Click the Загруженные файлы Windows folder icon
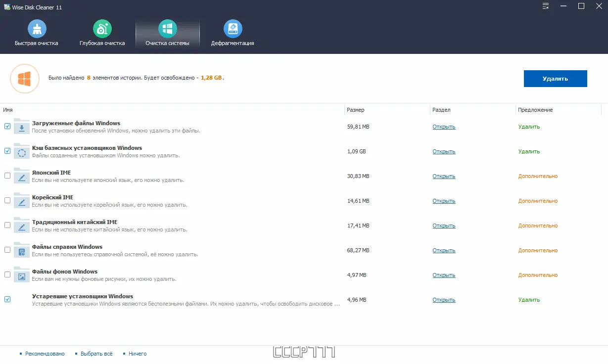608x364 pixels. pyautogui.click(x=22, y=127)
